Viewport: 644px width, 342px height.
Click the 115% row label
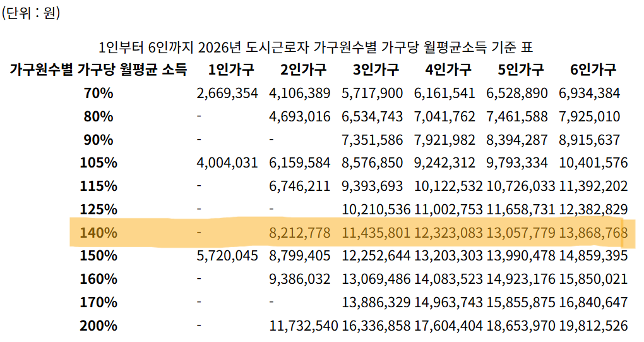coord(98,186)
